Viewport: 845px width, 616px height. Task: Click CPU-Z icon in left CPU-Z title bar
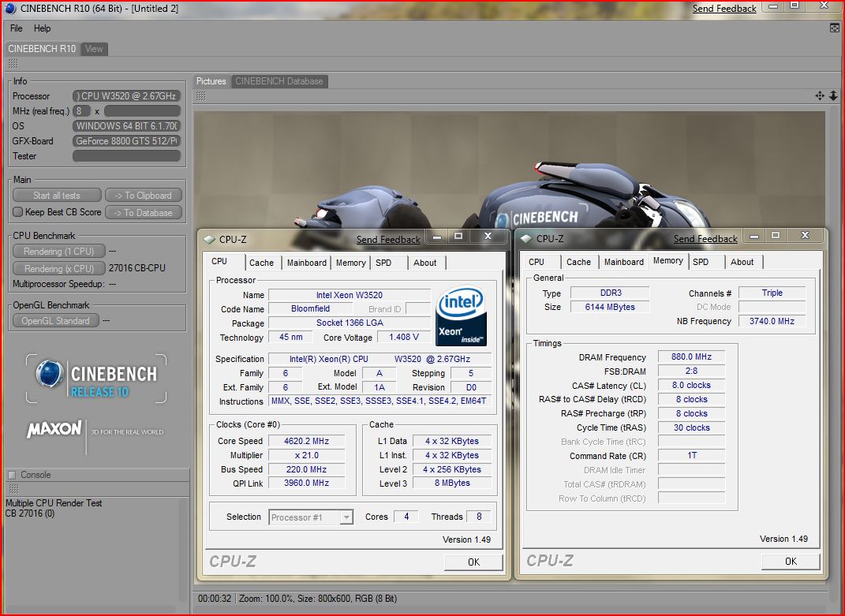[x=209, y=239]
